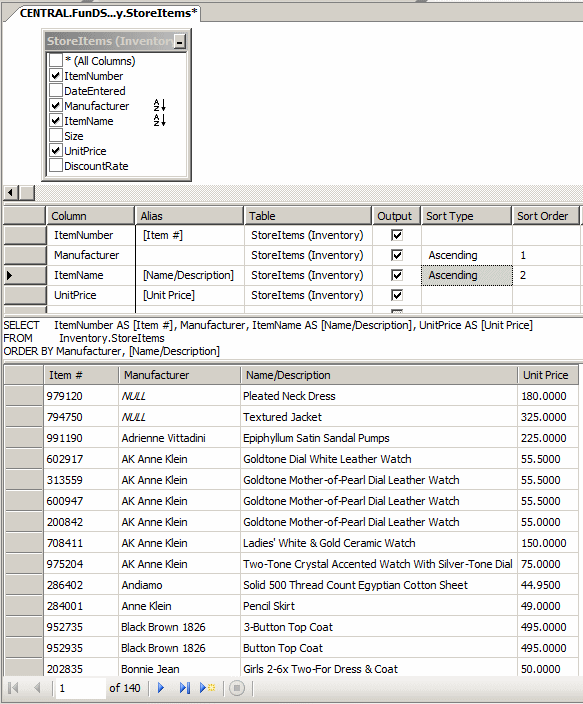Click the empty alias cell for Manufacturer
Viewport: 583px width, 704px height.
pyautogui.click(x=189, y=255)
